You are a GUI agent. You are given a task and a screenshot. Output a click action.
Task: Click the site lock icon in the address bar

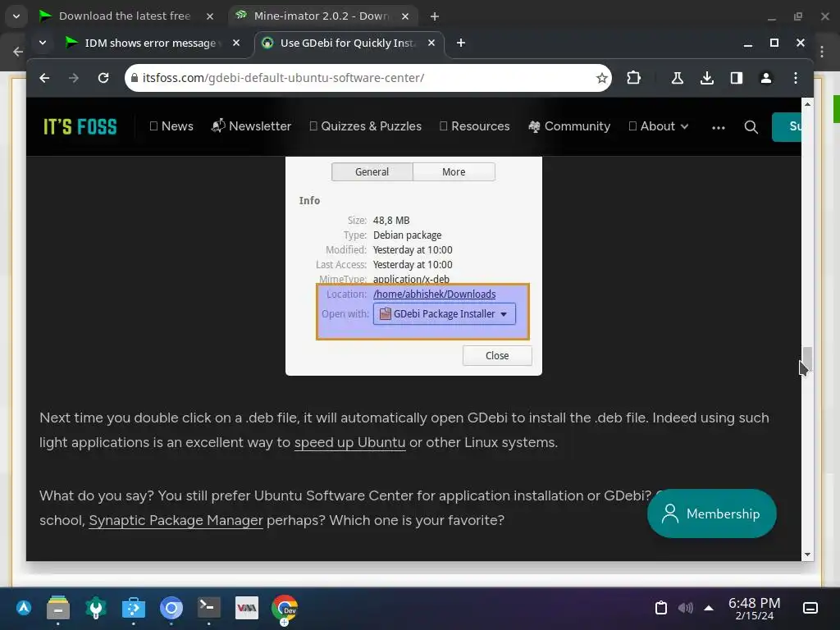pyautogui.click(x=135, y=78)
